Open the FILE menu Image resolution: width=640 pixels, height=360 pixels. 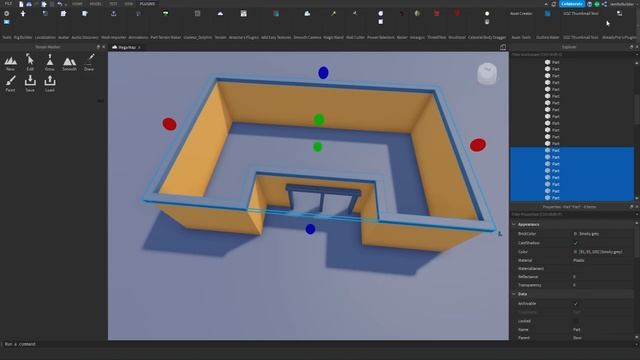8,4
